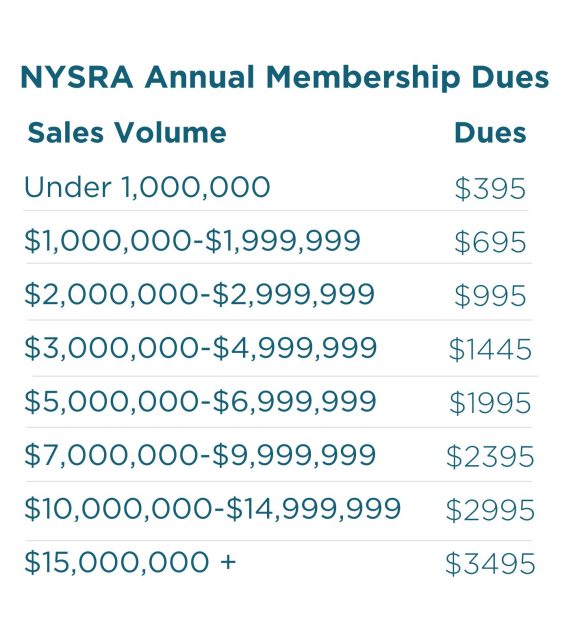
Task: Select the $2,000,000-$2,999,999 sales range
Action: (199, 294)
